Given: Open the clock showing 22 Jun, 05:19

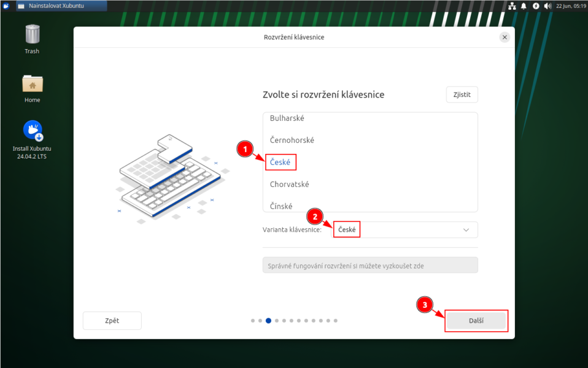Looking at the screenshot, I should (x=570, y=6).
